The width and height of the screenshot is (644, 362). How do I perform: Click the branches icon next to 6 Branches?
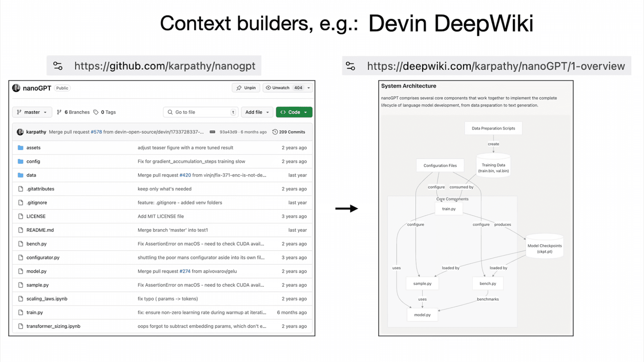tap(59, 112)
